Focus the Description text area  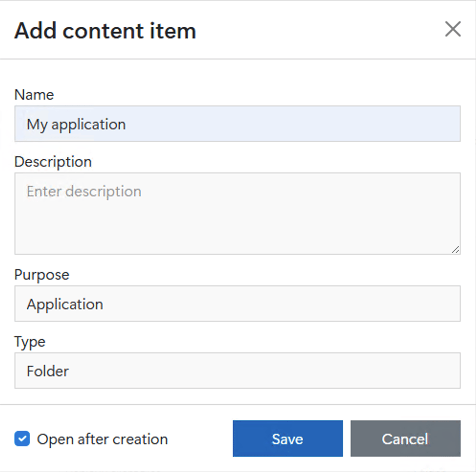coord(238,214)
